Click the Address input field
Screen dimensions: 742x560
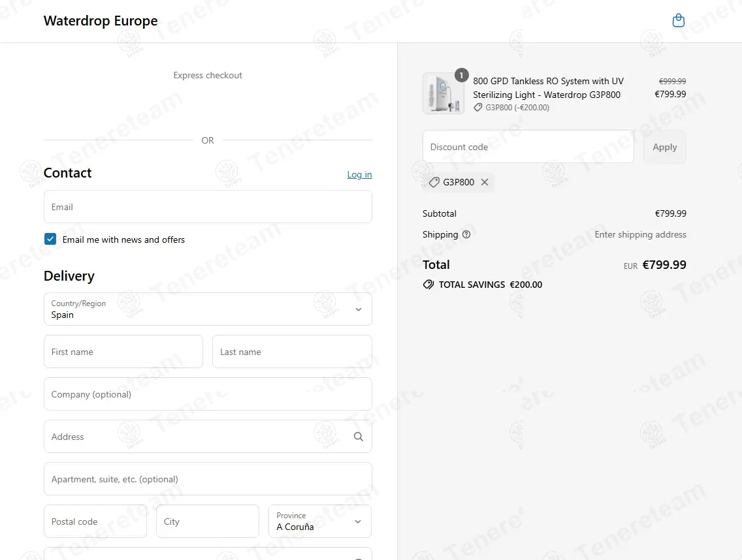(196, 437)
